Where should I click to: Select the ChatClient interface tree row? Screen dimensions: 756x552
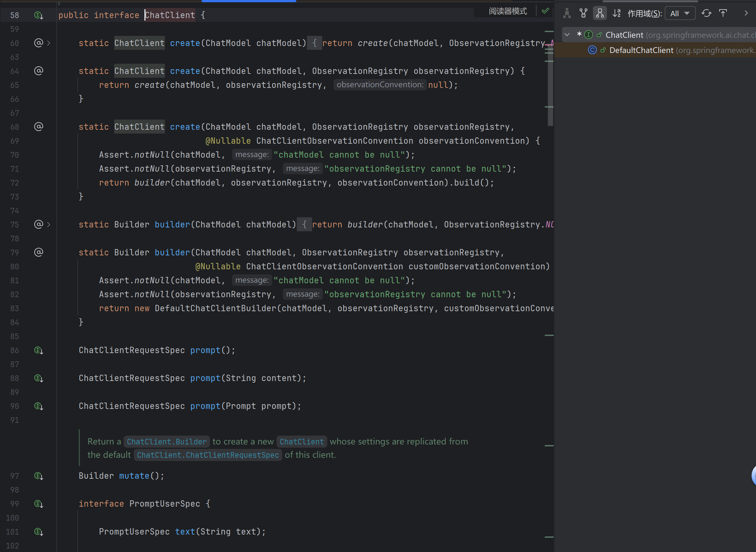[659, 35]
